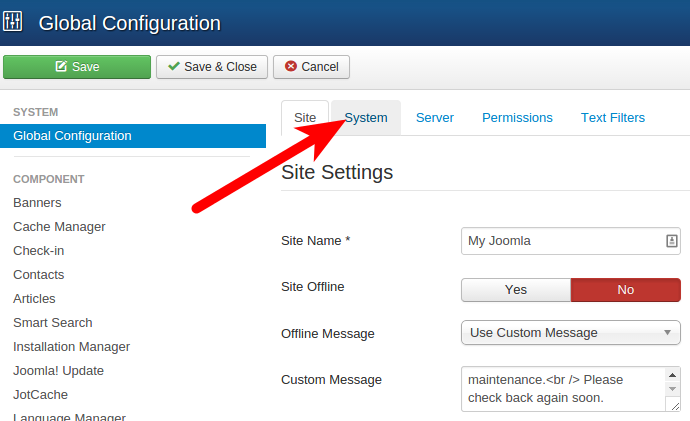Click the Save & Close button
Image resolution: width=690 pixels, height=421 pixels.
pos(211,67)
